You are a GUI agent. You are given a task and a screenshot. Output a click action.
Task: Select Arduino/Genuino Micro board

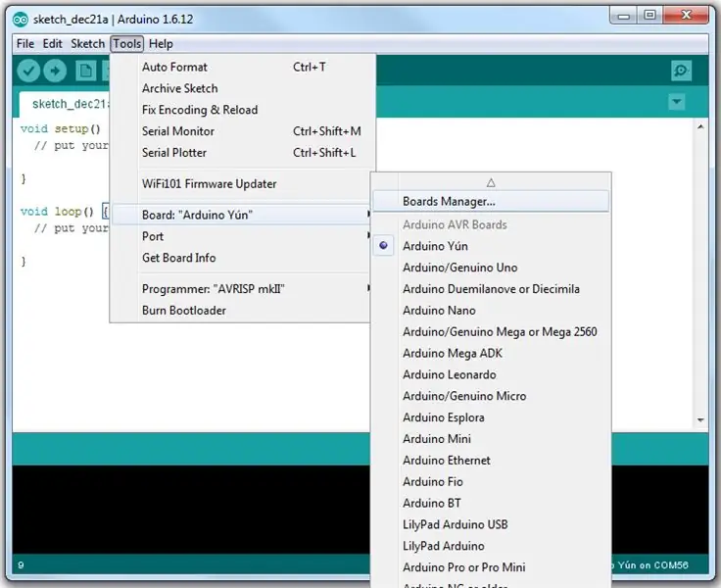[491, 396]
